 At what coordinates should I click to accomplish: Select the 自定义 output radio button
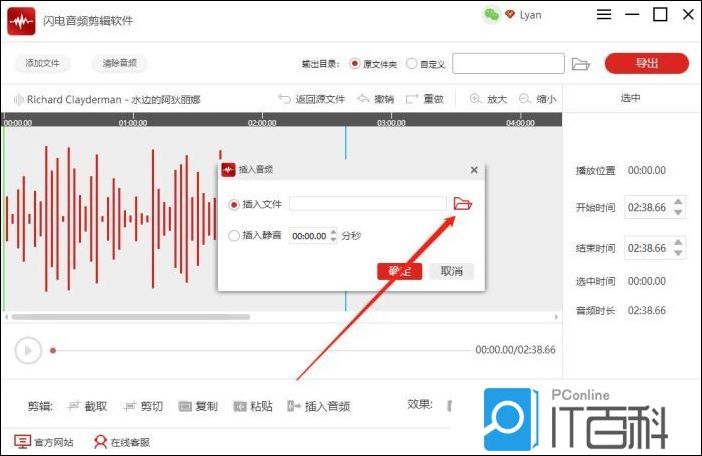[x=411, y=64]
